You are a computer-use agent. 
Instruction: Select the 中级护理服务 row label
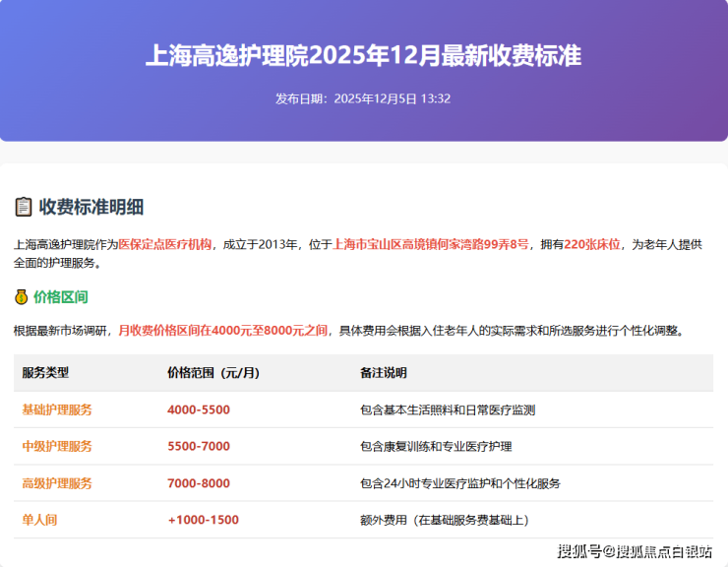point(57,446)
